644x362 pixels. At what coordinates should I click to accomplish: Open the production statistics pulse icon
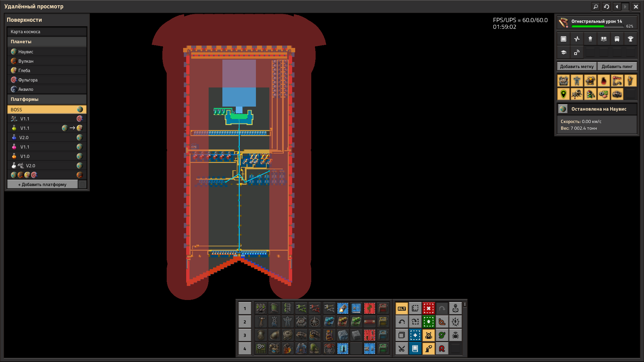click(x=577, y=39)
